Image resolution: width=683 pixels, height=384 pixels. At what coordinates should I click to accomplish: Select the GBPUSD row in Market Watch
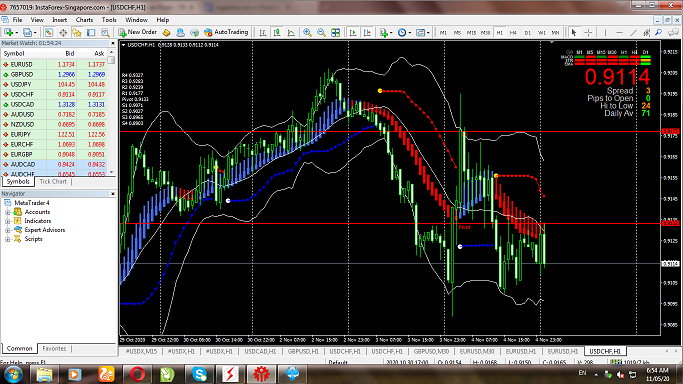click(54, 74)
